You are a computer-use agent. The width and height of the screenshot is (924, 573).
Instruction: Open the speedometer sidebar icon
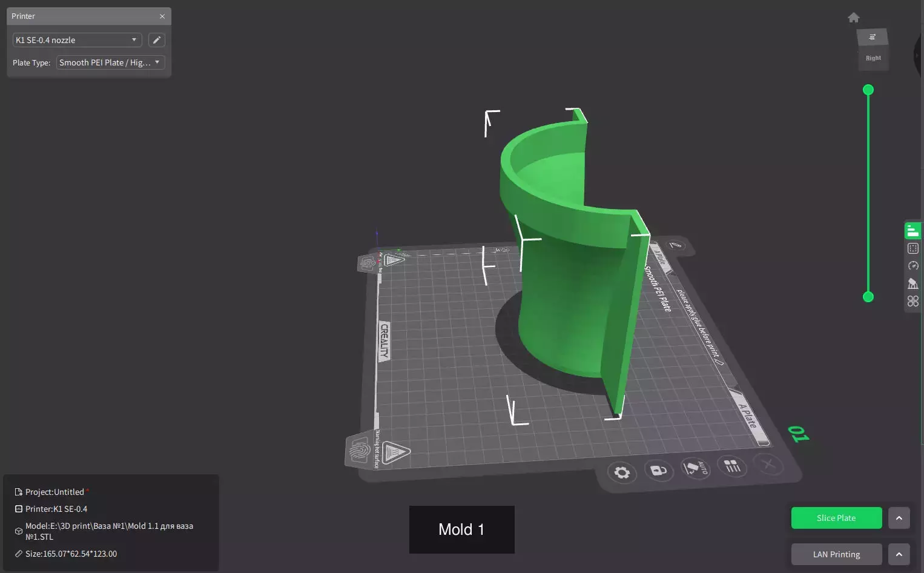(x=913, y=266)
